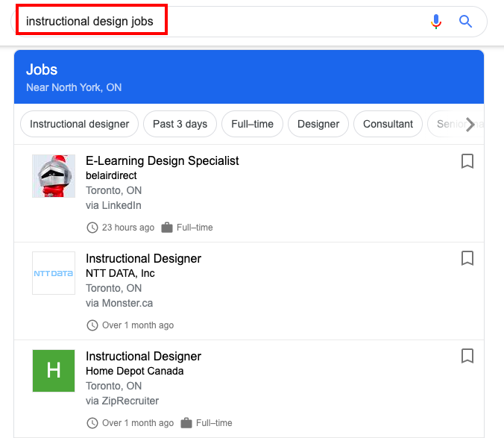
Task: Click 'via LinkedIn' source text
Action: click(x=113, y=205)
